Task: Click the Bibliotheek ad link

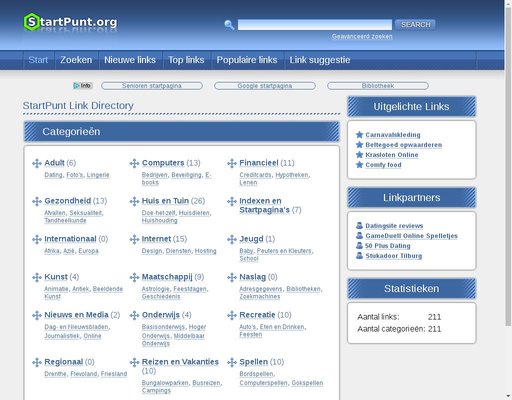Action: (x=378, y=86)
